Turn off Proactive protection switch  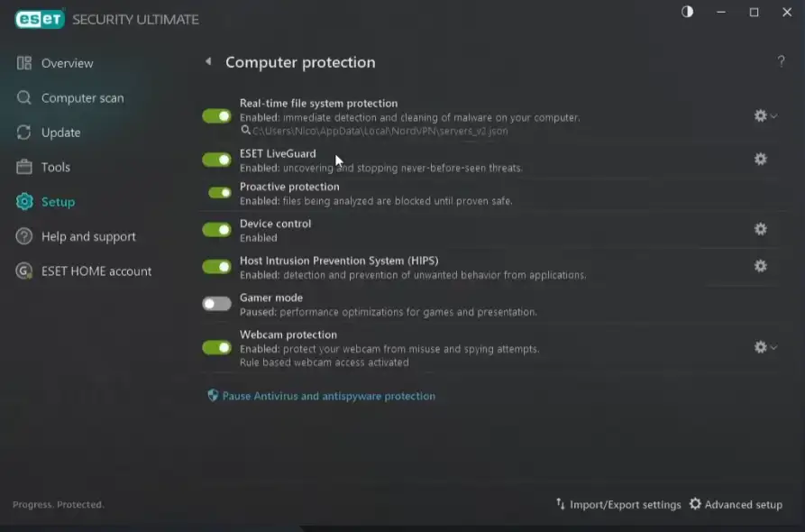click(x=220, y=193)
